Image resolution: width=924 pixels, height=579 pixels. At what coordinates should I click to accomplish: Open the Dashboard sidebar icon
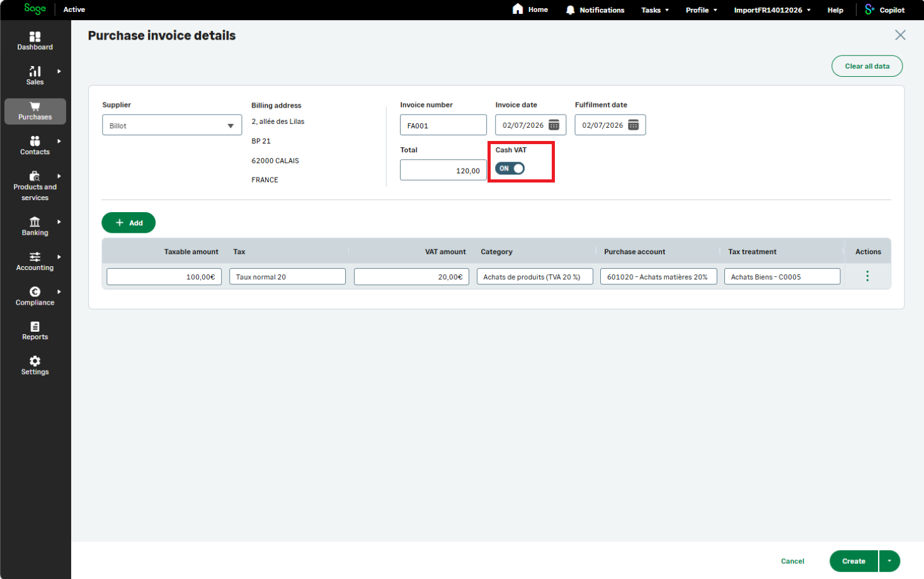tap(35, 37)
